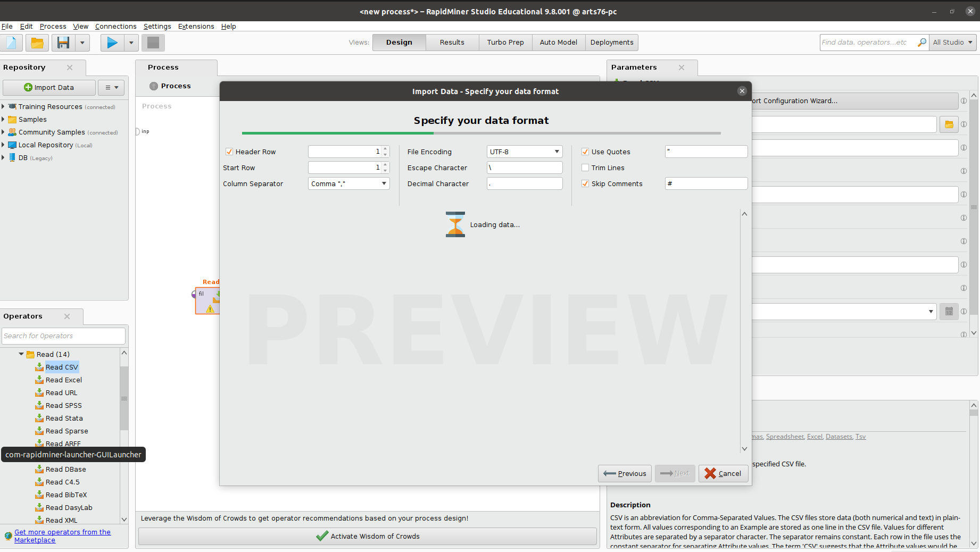Open the Extensions menu
This screenshot has height=552, width=980.
coord(196,27)
